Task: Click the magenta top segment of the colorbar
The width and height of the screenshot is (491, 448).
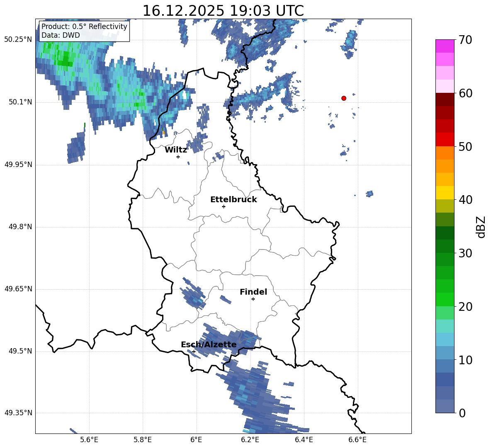Action: (x=445, y=46)
